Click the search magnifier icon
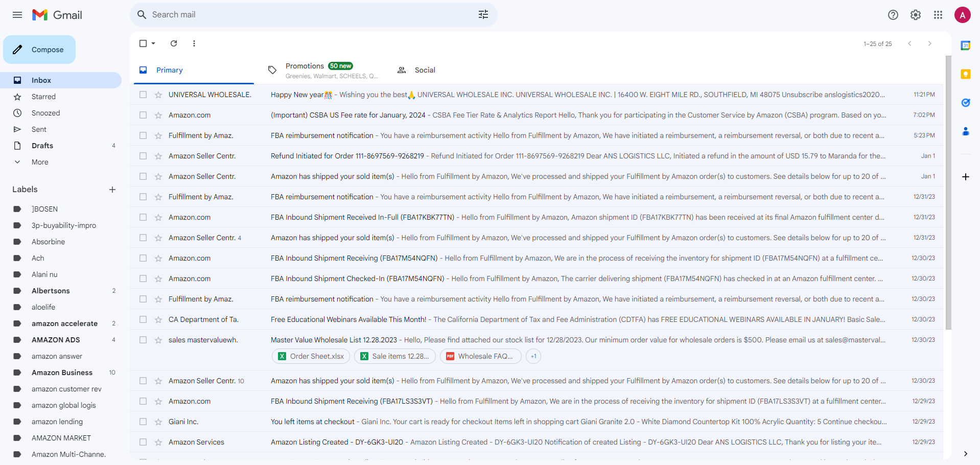This screenshot has height=465, width=980. coord(142,15)
